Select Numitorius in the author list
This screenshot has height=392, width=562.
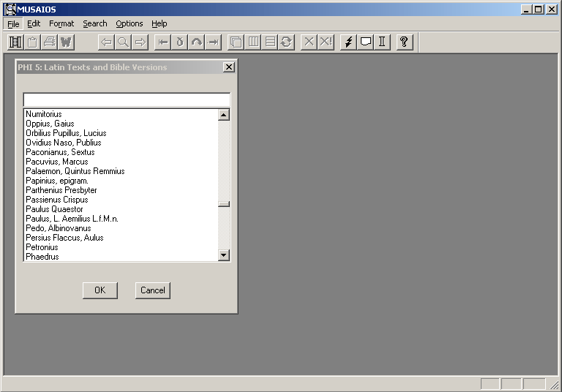tap(121, 114)
